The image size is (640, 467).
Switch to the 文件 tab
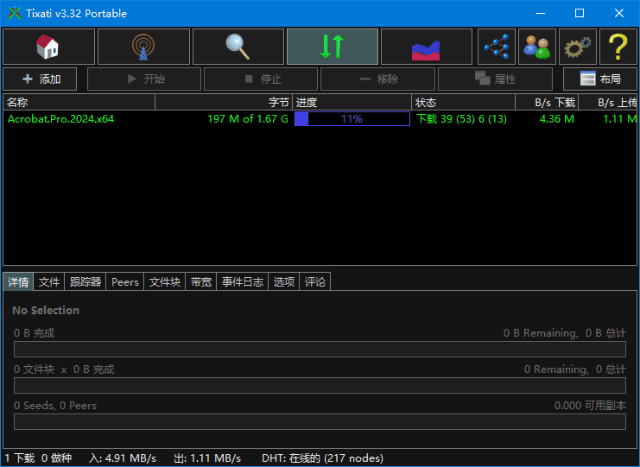click(49, 282)
